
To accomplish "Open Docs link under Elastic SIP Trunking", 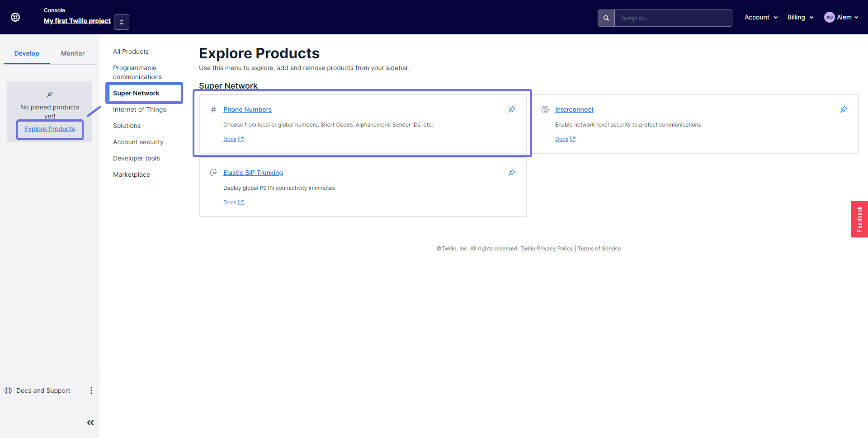I will (233, 203).
